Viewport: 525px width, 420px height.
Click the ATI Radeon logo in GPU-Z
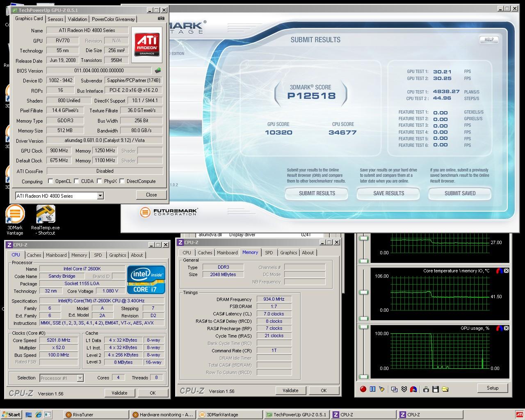pyautogui.click(x=147, y=44)
